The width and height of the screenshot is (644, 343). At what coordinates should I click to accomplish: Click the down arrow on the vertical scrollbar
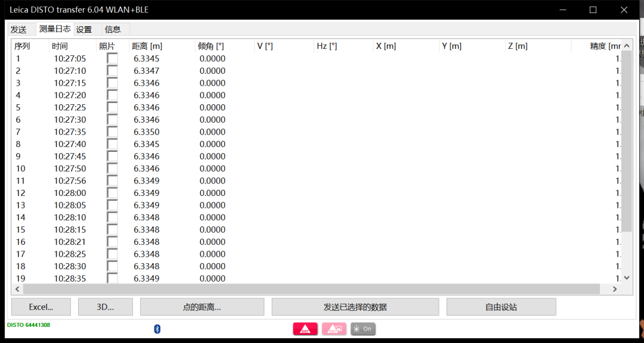coord(627,277)
